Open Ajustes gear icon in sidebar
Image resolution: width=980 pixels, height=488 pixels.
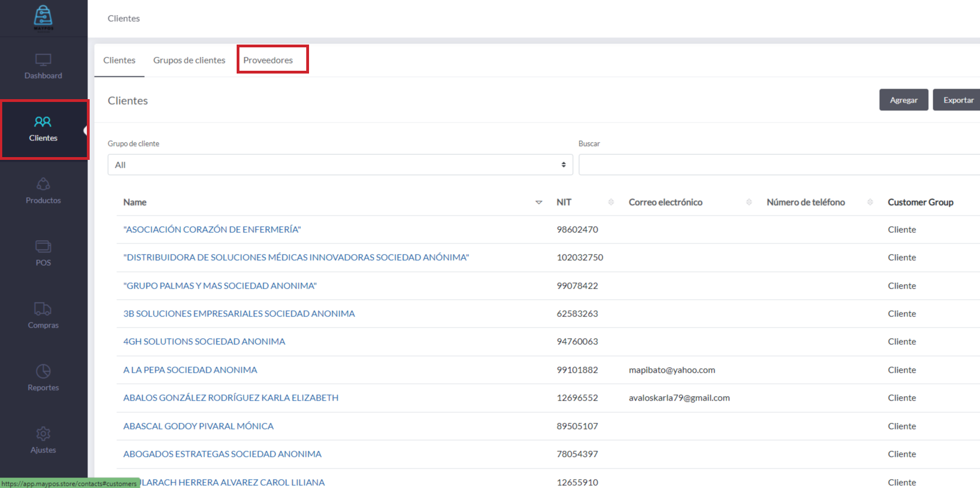(43, 434)
